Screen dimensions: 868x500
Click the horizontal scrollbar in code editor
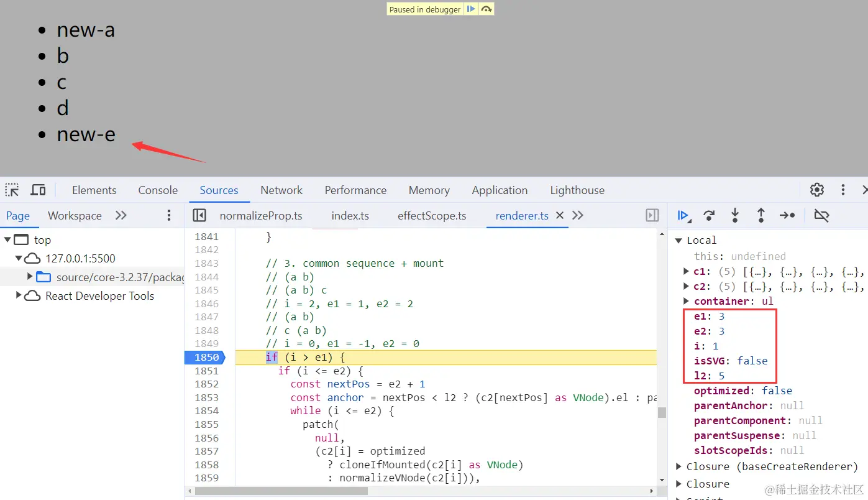[x=281, y=491]
